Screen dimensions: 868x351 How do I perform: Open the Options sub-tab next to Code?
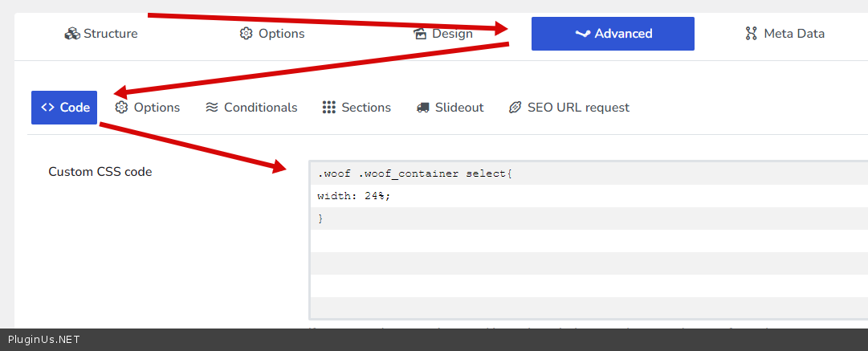(148, 108)
